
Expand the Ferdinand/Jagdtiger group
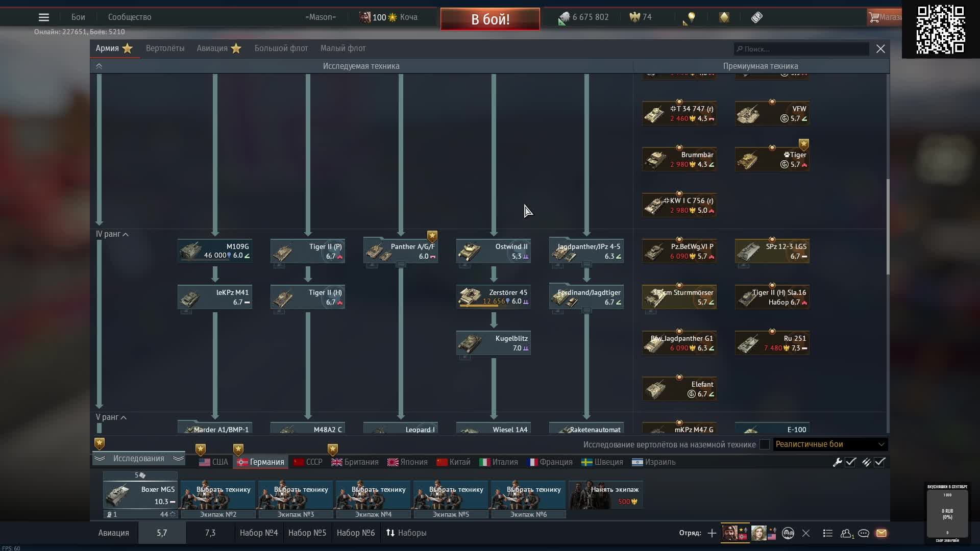tap(586, 310)
